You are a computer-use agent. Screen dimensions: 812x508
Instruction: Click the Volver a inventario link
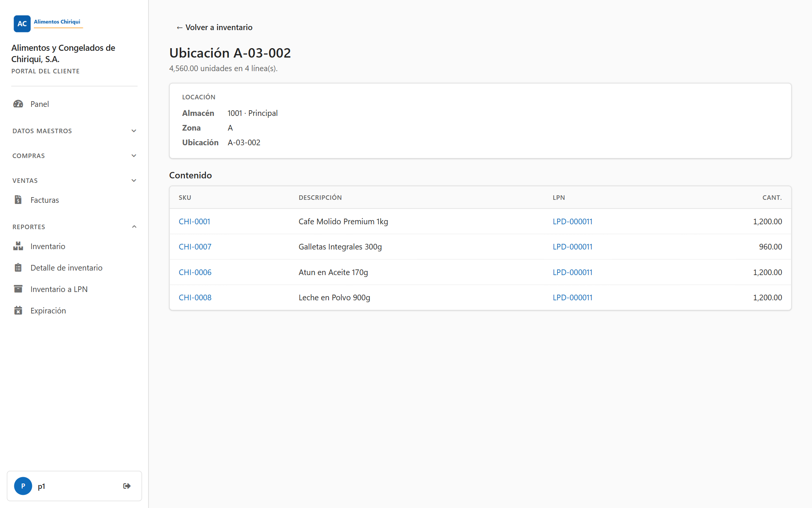click(214, 27)
